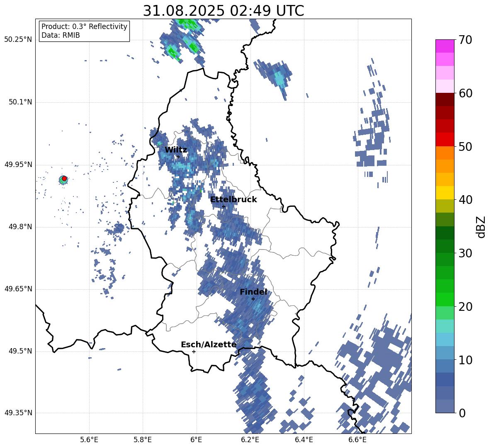This screenshot has height=448, width=491.
Task: Click the title '31.08.2025 02:49 UTC'
Action: coord(223,10)
